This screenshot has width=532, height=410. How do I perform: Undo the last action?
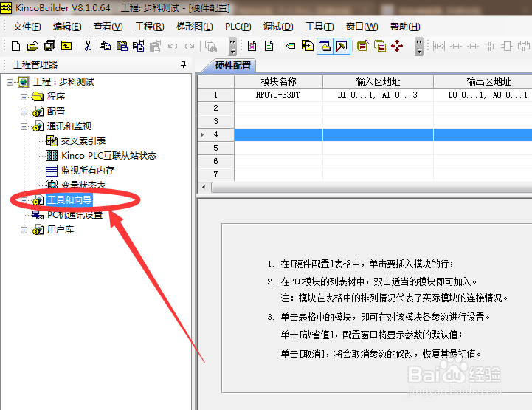tap(173, 46)
